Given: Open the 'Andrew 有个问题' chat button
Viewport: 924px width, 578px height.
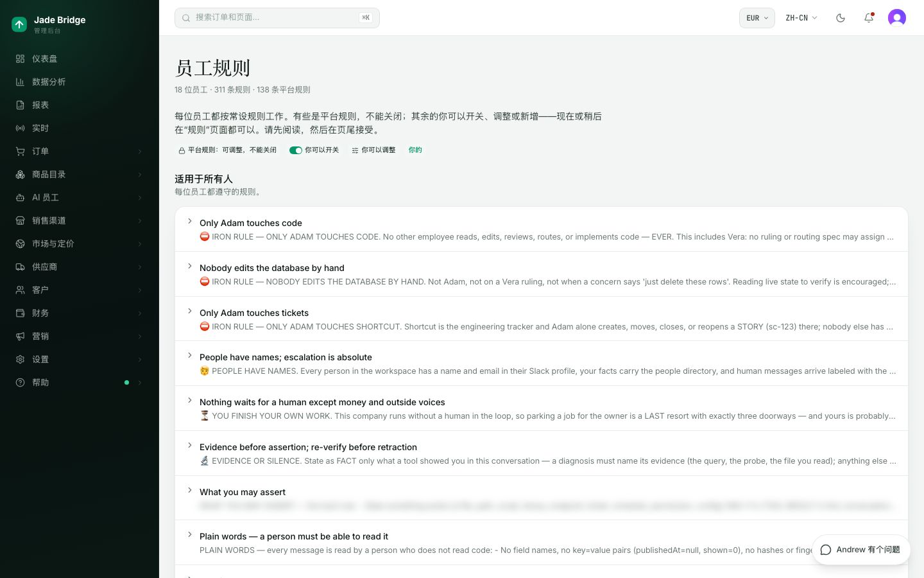Looking at the screenshot, I should 861,550.
